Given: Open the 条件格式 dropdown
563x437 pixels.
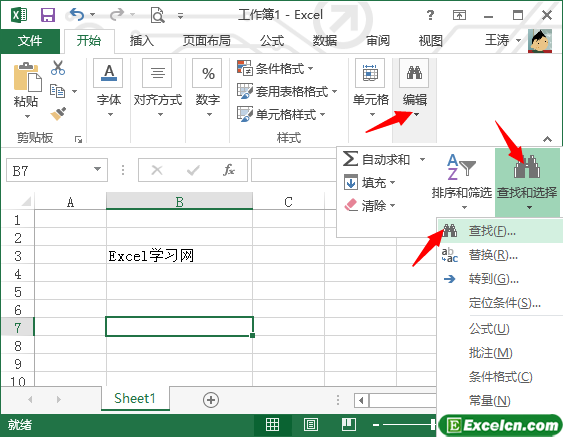Looking at the screenshot, I should click(x=275, y=68).
